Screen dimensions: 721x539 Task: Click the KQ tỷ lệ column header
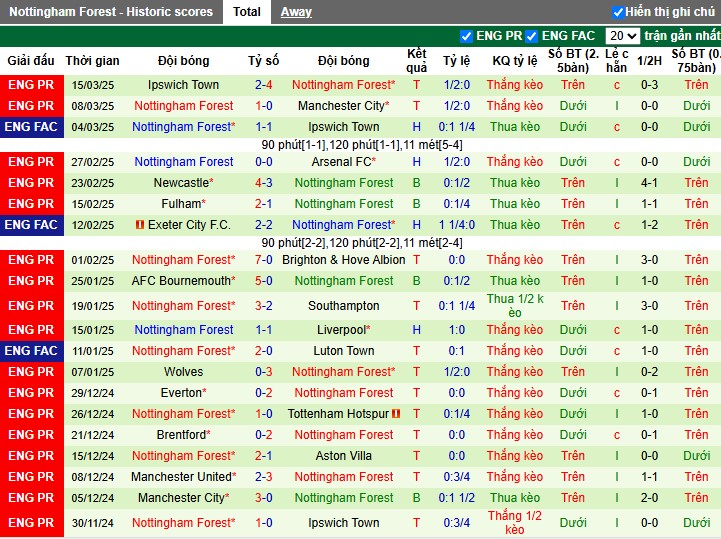tap(515, 61)
